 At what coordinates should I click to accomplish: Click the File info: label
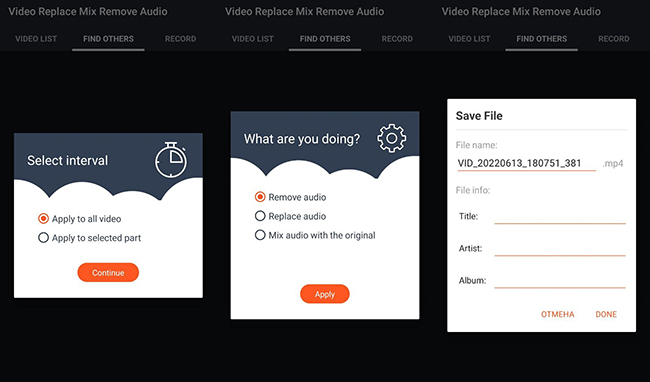(x=473, y=191)
